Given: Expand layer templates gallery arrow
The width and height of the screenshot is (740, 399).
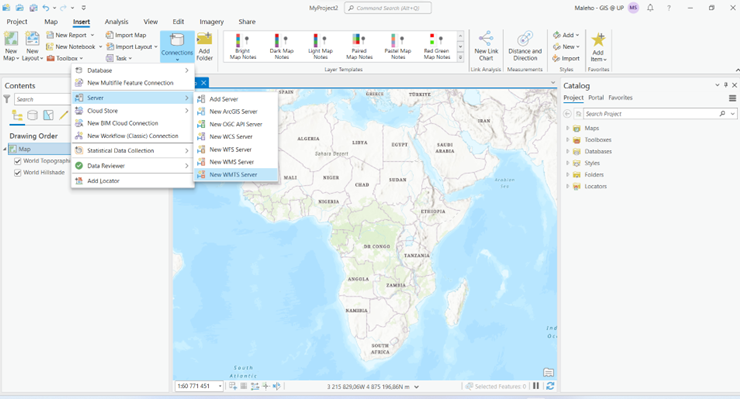Looking at the screenshot, I should (461, 57).
